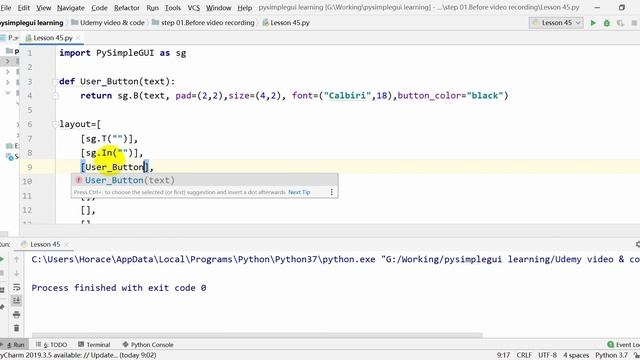
Task: Select the User_Button(text) autocomplete suggestion
Action: [x=204, y=180]
